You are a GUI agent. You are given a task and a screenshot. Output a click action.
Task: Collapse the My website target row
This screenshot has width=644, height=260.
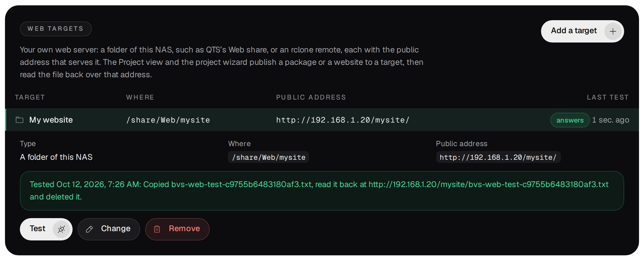pos(322,120)
